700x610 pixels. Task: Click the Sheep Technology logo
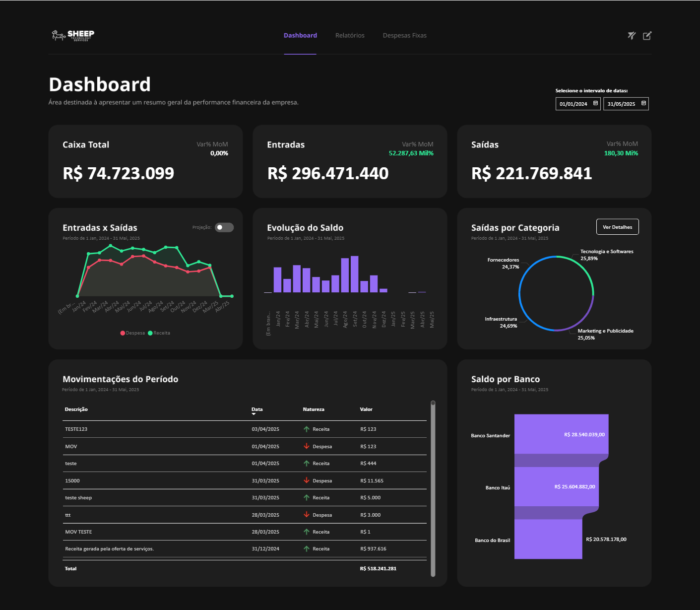pos(73,35)
